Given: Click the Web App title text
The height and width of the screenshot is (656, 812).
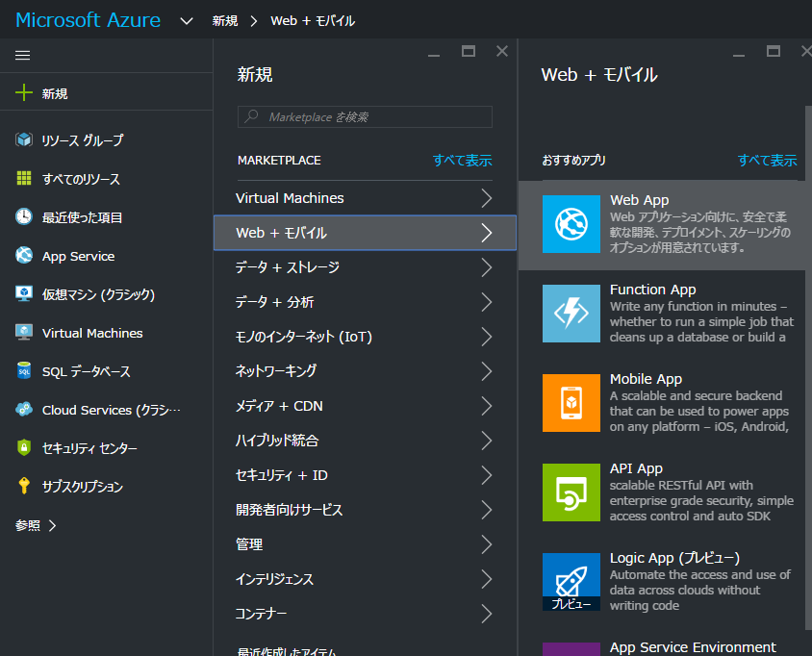Looking at the screenshot, I should coord(639,200).
